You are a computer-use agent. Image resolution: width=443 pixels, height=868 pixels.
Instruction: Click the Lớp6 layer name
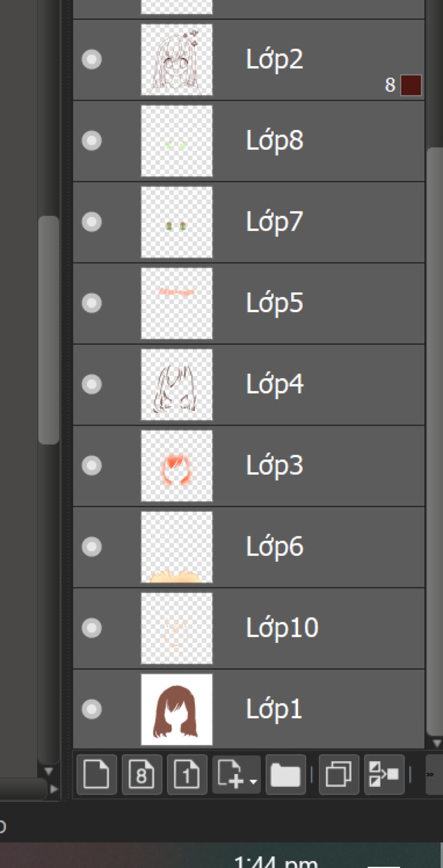(275, 547)
